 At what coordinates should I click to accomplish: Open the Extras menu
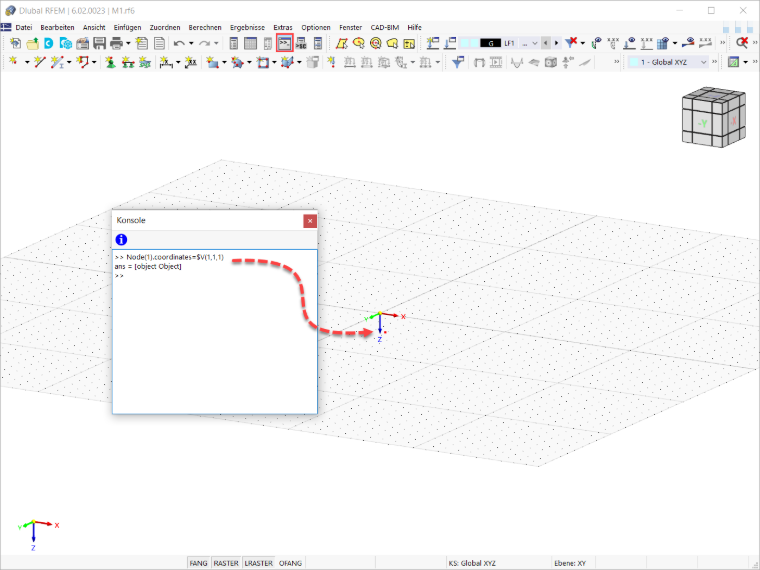pyautogui.click(x=283, y=28)
